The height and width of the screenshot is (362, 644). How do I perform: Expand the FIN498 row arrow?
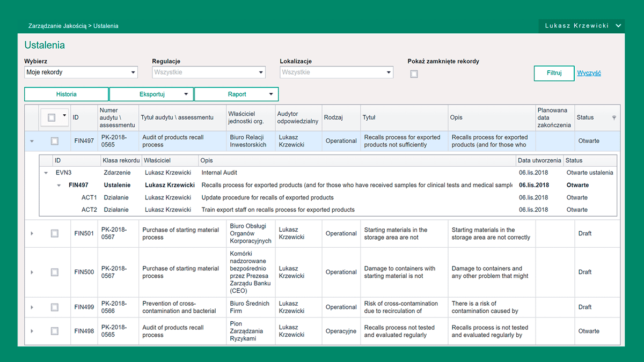(x=32, y=331)
